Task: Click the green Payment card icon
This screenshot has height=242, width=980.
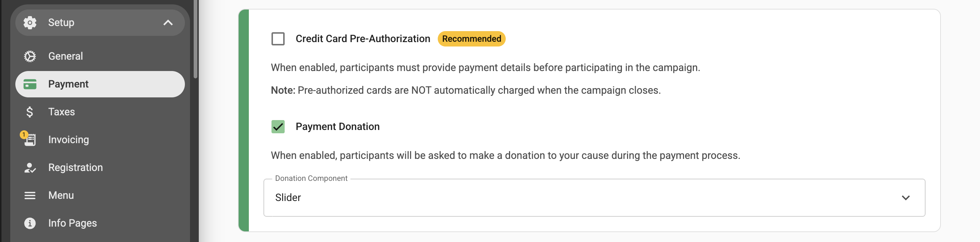Action: (x=30, y=84)
